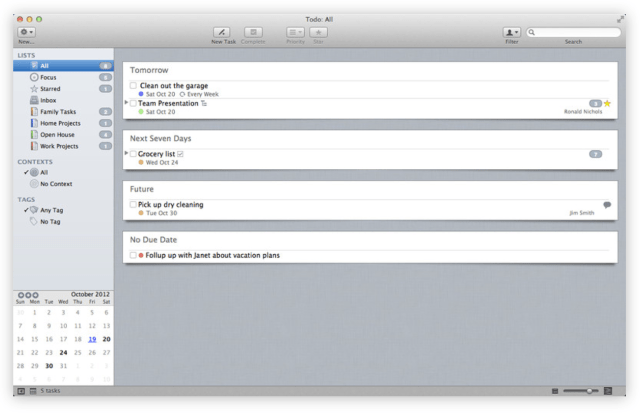Image resolution: width=640 pixels, height=413 pixels.
Task: Click the calendar toggle icon in bottom bar
Action: click(x=33, y=390)
